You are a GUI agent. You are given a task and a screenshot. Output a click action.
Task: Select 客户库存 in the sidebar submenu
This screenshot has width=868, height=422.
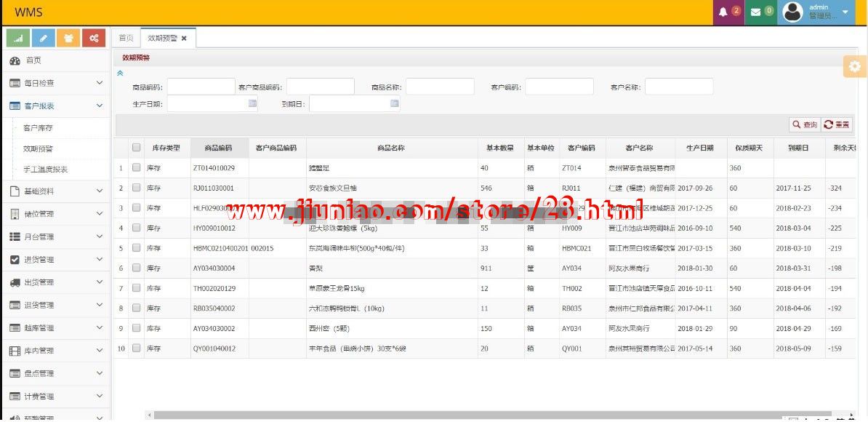tap(38, 128)
